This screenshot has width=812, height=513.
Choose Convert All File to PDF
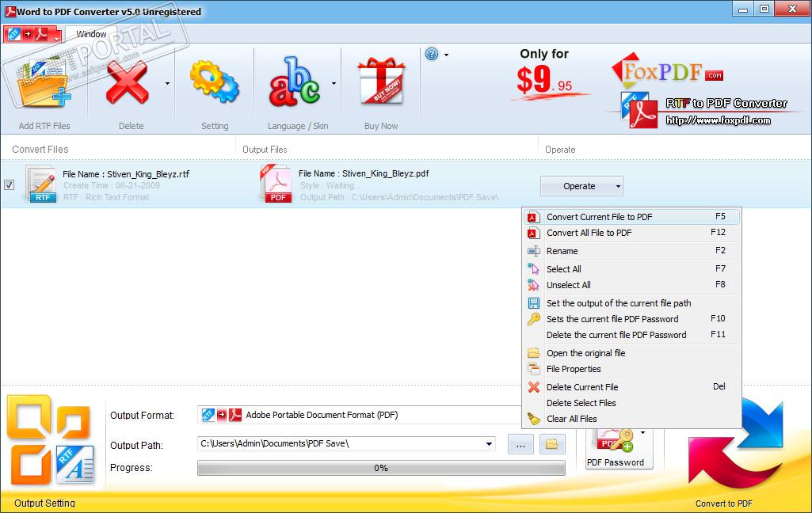click(632, 233)
